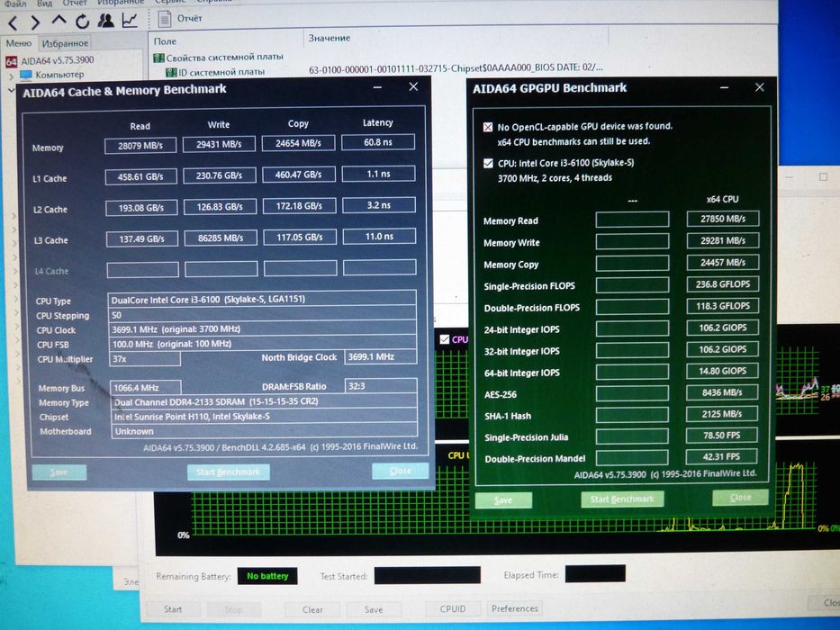Sort by the Значение column header
840x630 pixels.
330,38
